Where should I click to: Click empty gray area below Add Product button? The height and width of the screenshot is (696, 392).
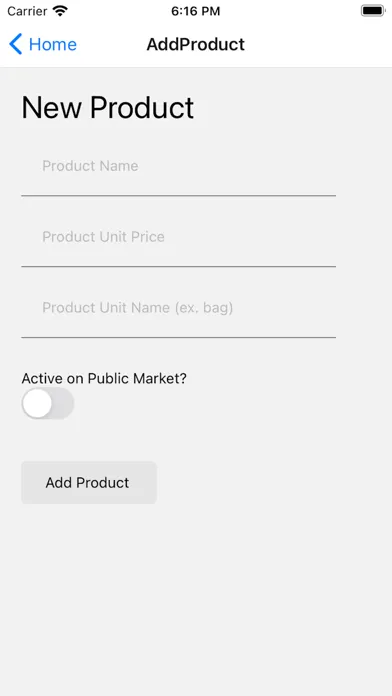196,599
